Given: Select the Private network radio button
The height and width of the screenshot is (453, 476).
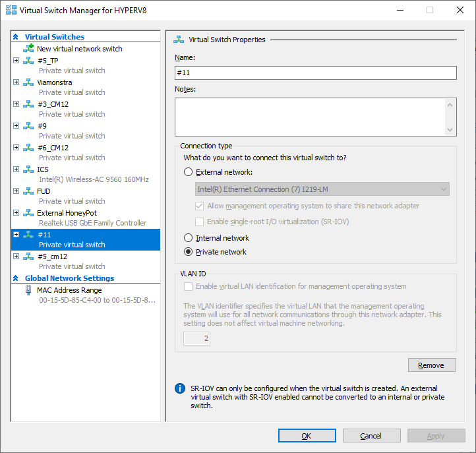Looking at the screenshot, I should coord(188,252).
